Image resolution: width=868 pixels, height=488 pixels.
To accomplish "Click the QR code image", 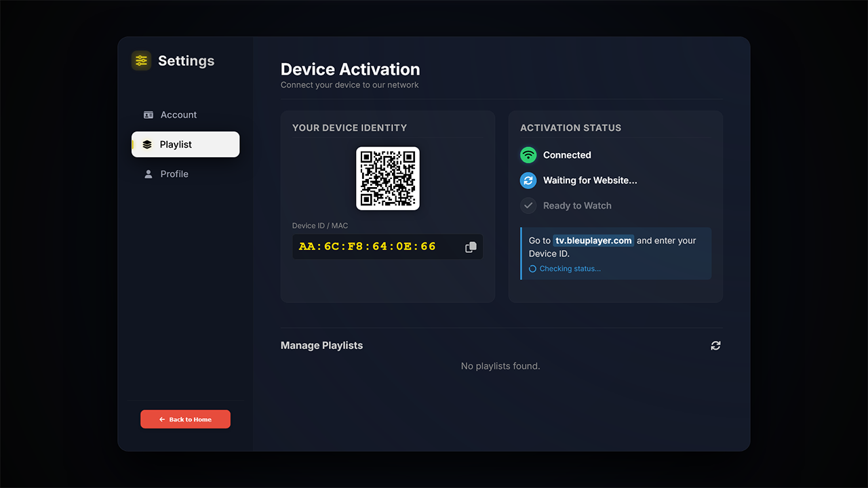I will [x=387, y=178].
